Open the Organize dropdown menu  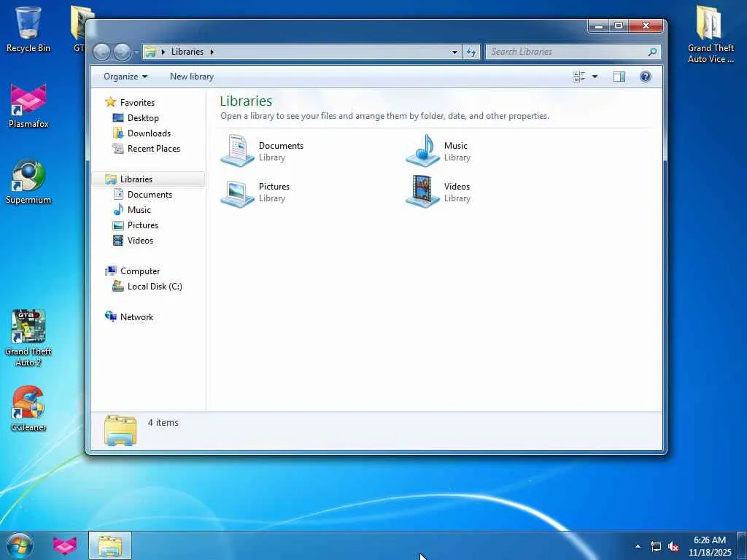point(125,77)
